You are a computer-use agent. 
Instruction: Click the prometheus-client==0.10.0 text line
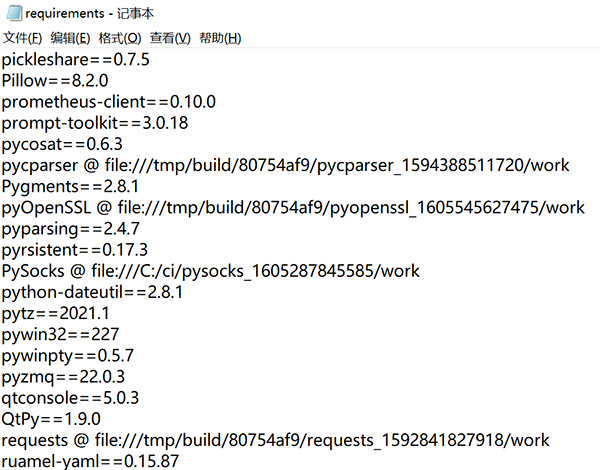click(109, 102)
